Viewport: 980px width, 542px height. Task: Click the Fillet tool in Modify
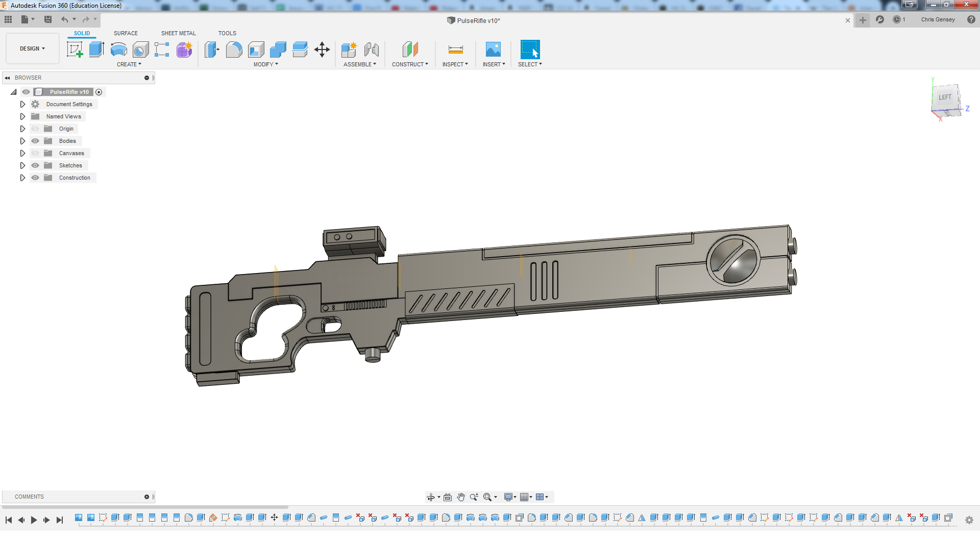(x=234, y=50)
